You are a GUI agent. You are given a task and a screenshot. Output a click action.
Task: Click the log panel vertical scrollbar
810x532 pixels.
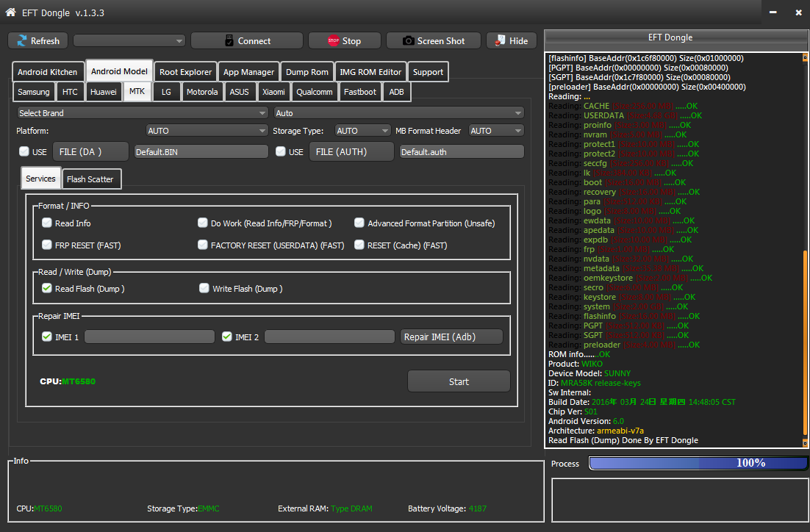click(805, 343)
